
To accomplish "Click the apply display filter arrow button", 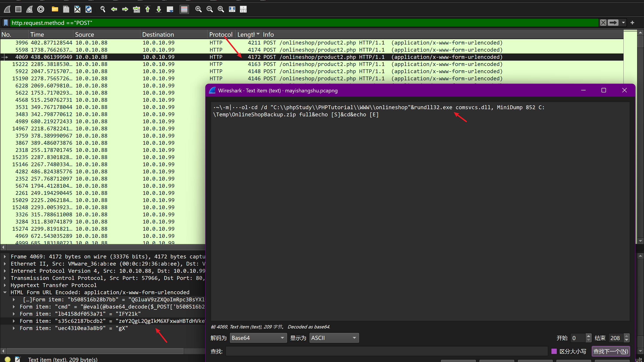I will click(x=613, y=23).
